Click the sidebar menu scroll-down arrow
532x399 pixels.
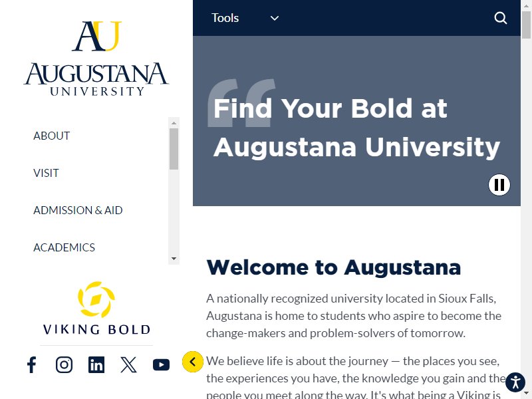174,259
